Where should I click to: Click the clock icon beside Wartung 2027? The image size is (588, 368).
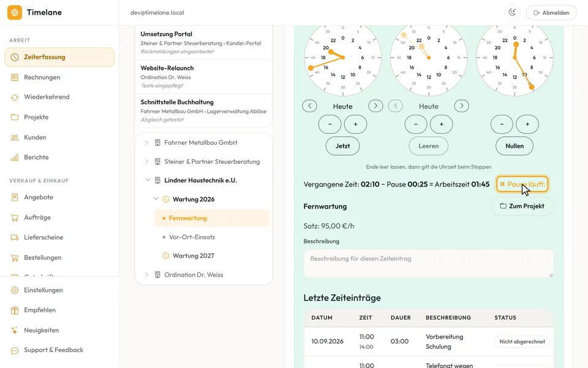pos(166,256)
